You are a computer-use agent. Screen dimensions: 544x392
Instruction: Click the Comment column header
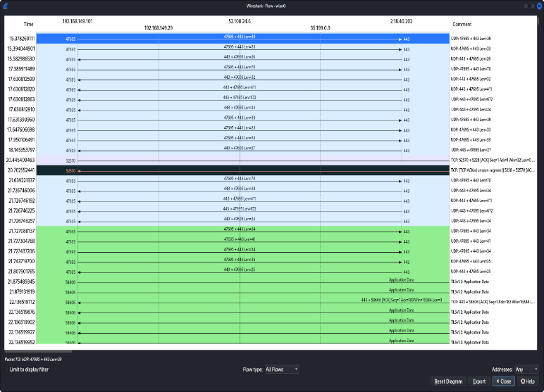[x=462, y=24]
